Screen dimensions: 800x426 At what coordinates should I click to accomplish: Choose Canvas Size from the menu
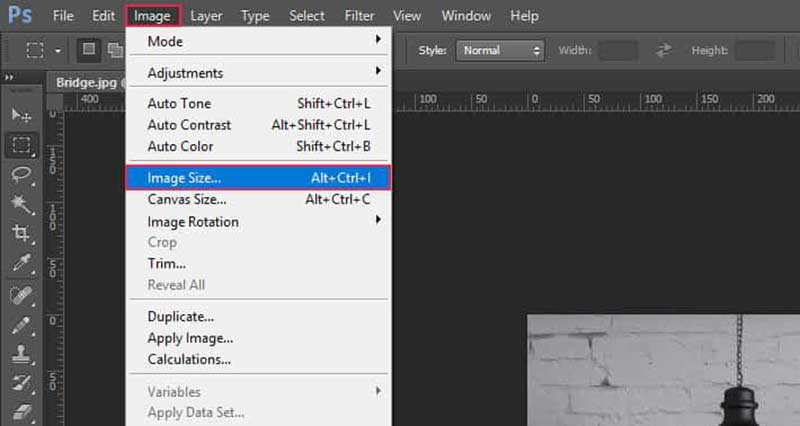[x=259, y=199]
